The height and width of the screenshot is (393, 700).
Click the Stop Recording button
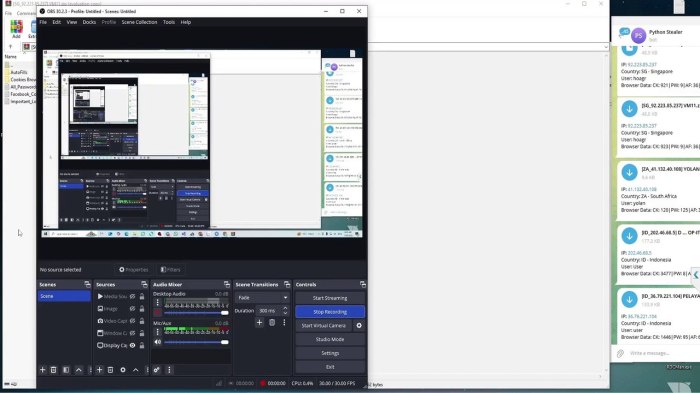[330, 312]
